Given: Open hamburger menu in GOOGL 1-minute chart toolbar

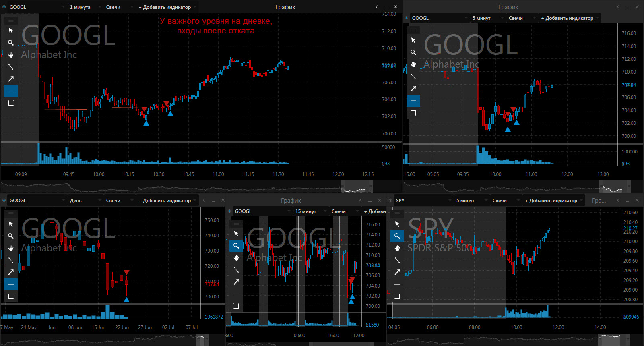Looking at the screenshot, I should 11,20.
